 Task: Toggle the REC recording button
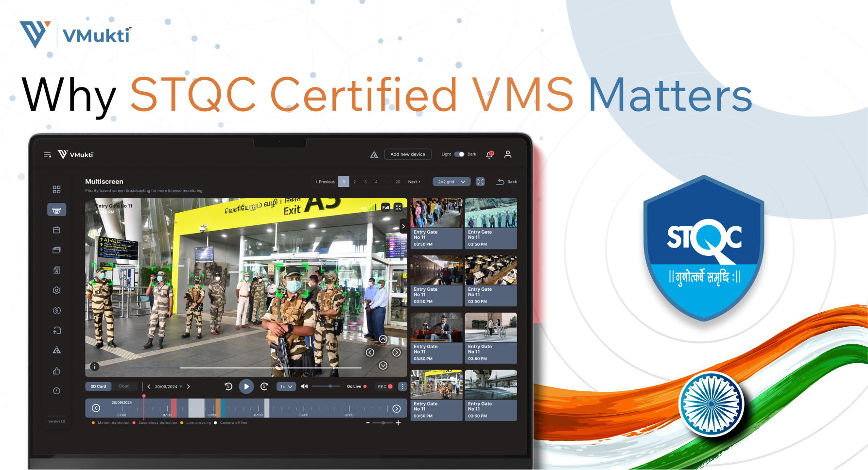point(385,386)
